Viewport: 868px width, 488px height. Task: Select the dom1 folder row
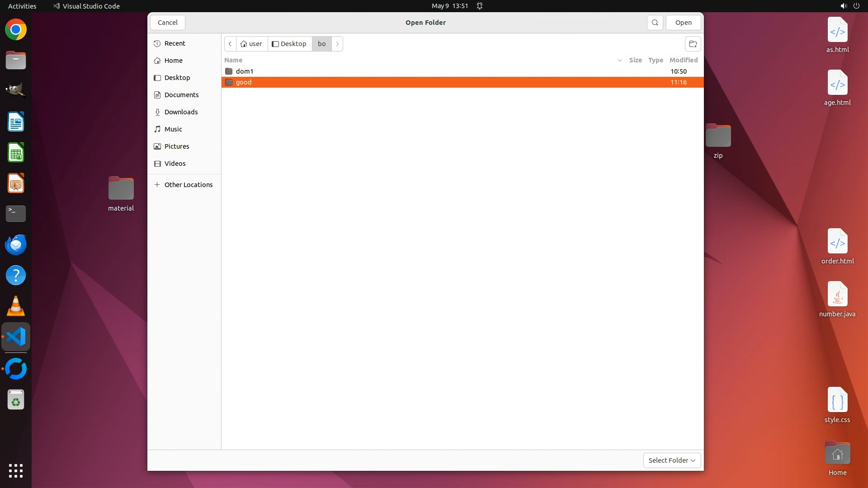(245, 71)
